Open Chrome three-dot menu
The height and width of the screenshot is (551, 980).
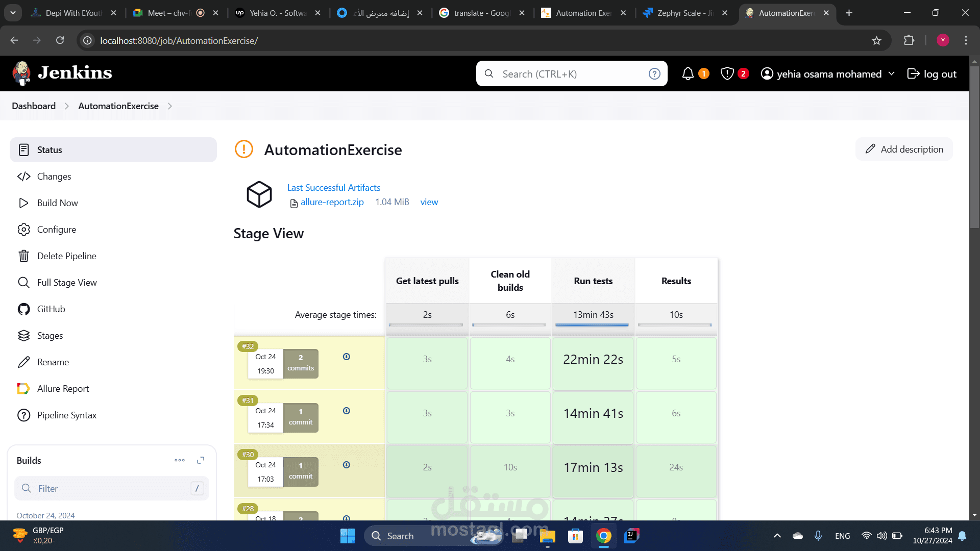(x=966, y=40)
